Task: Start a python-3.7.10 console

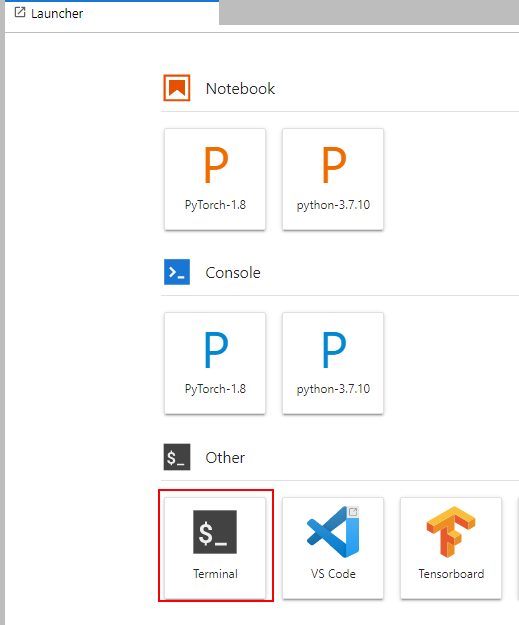Action: tap(333, 363)
